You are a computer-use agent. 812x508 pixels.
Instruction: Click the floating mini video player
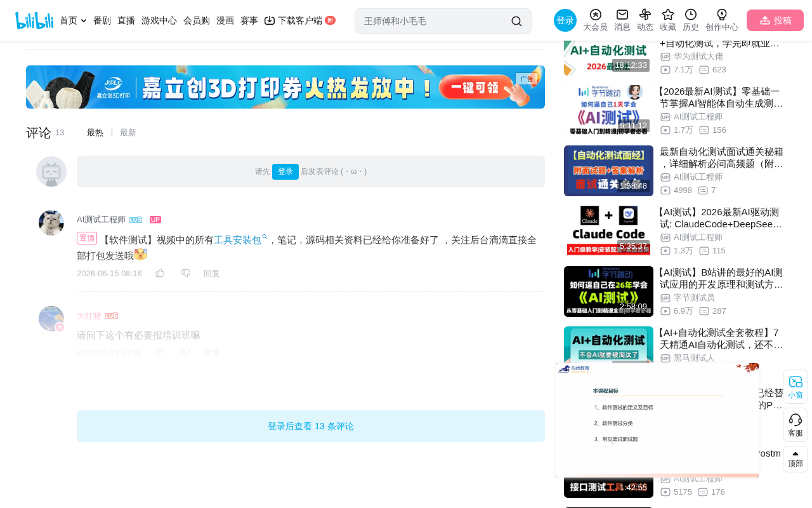657,420
